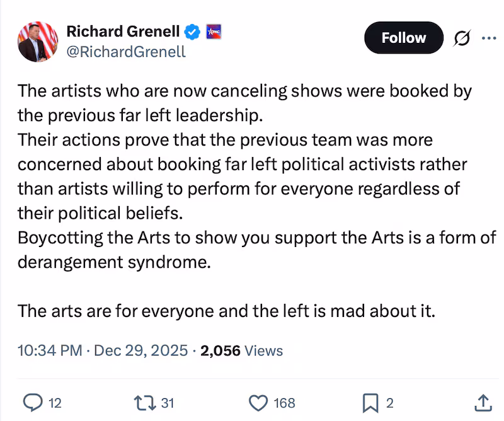Open the 2,056 Views analytics link

pos(239,350)
